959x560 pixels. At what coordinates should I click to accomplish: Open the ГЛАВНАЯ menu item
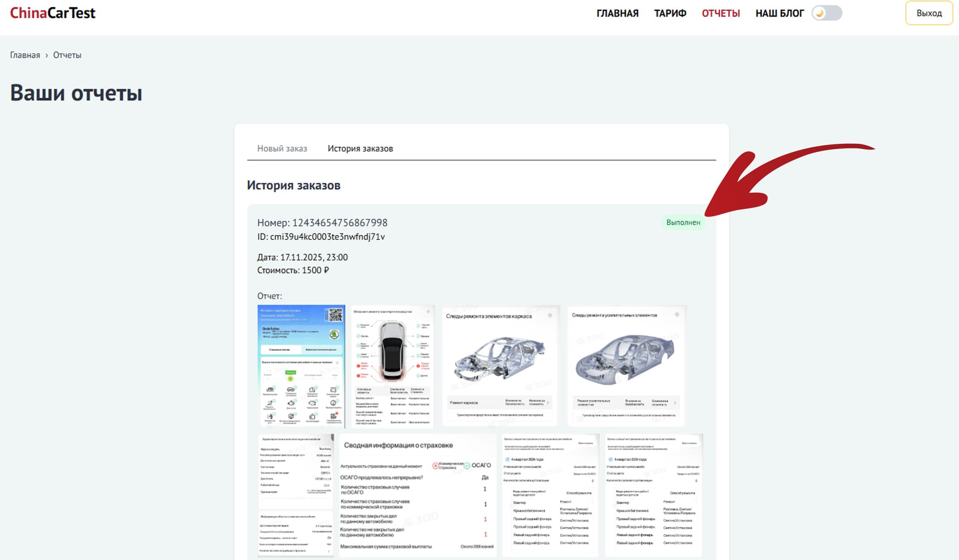617,14
